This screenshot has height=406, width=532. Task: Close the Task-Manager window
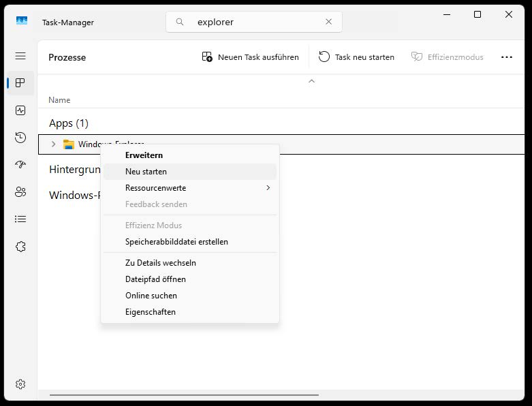click(509, 14)
